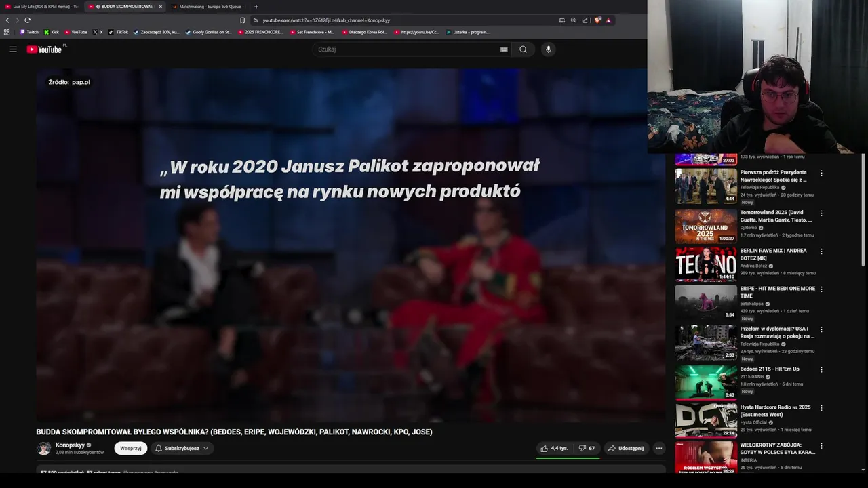Reload the page with the refresh icon
868x488 pixels.
(x=27, y=20)
